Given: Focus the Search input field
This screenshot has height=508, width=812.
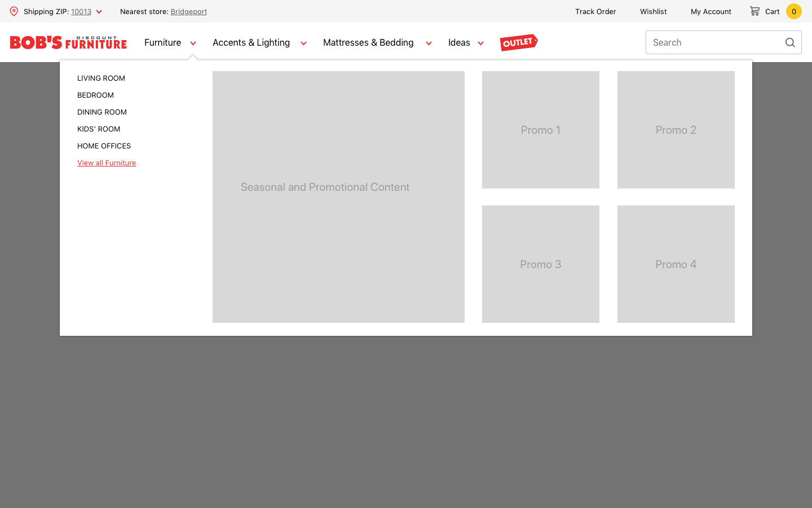Looking at the screenshot, I should [723, 42].
